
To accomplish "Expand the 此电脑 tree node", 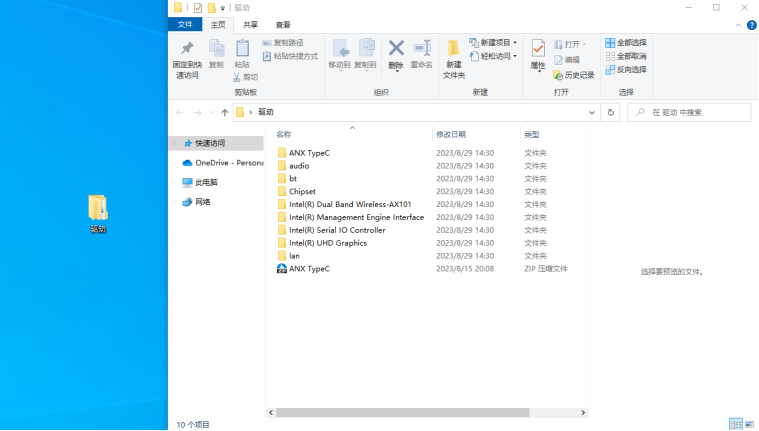I will pos(175,182).
